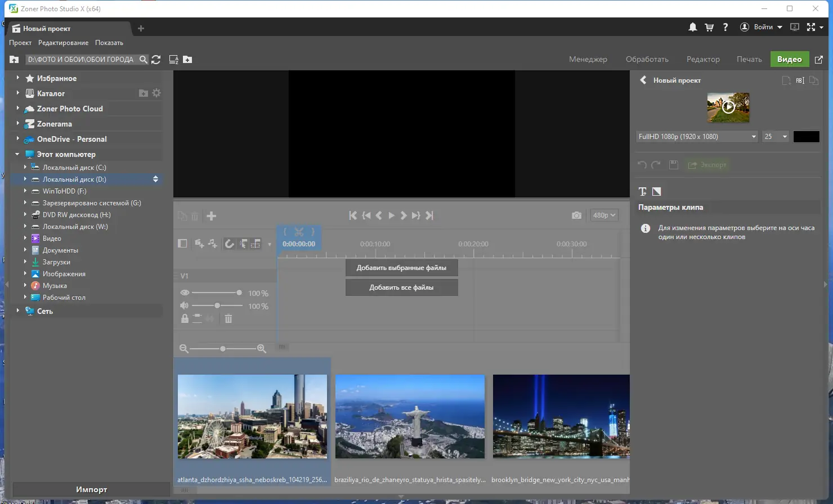
Task: Click the Добавить все файлы button
Action: [401, 287]
